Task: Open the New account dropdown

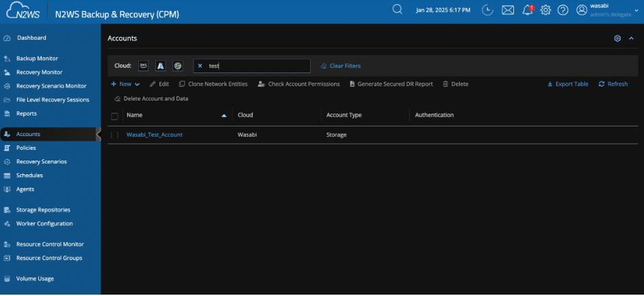Action: [x=125, y=84]
